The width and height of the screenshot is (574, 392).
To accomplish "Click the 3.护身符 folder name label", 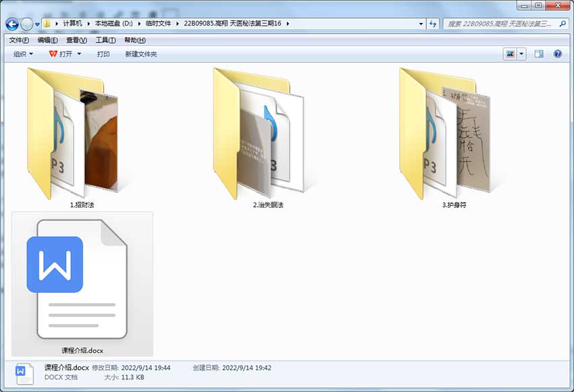I will coord(454,205).
